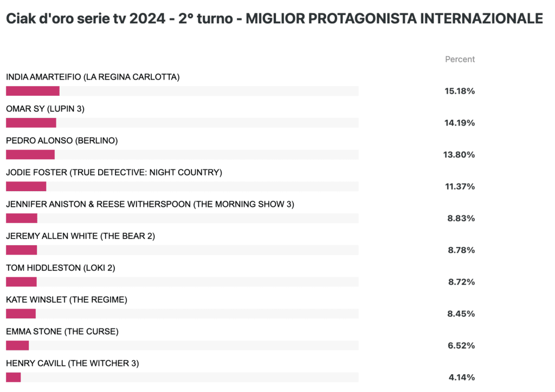Click the Omar Sy (Lupin 3) label
The height and width of the screenshot is (392, 555).
[x=46, y=109]
